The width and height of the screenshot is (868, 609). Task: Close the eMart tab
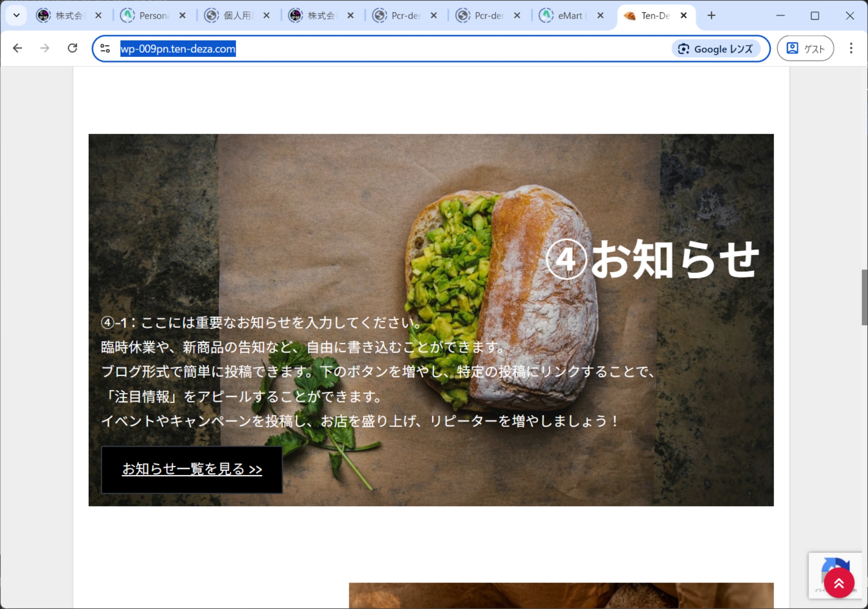click(600, 16)
